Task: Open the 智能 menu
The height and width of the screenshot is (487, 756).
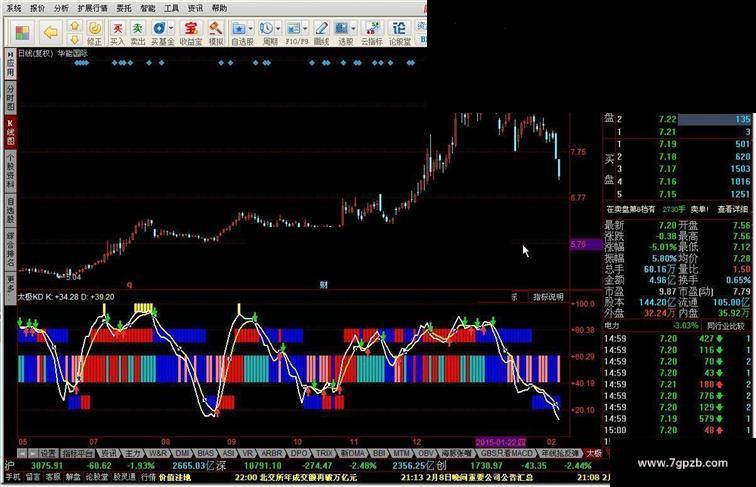Action: tap(148, 8)
